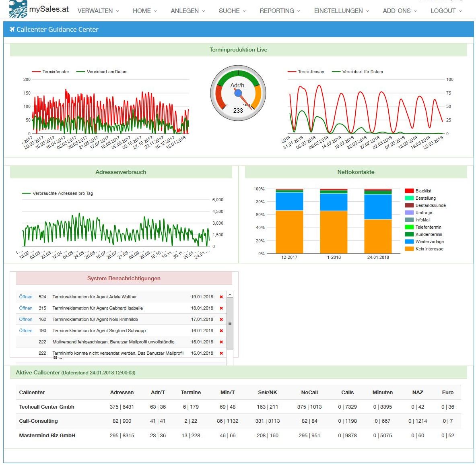Open the REPORTING dropdown menu

[280, 11]
